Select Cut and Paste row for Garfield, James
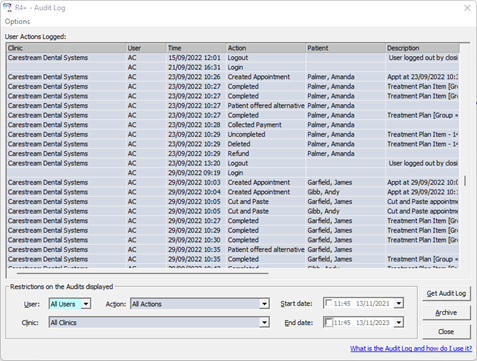477x361 pixels. 233,202
